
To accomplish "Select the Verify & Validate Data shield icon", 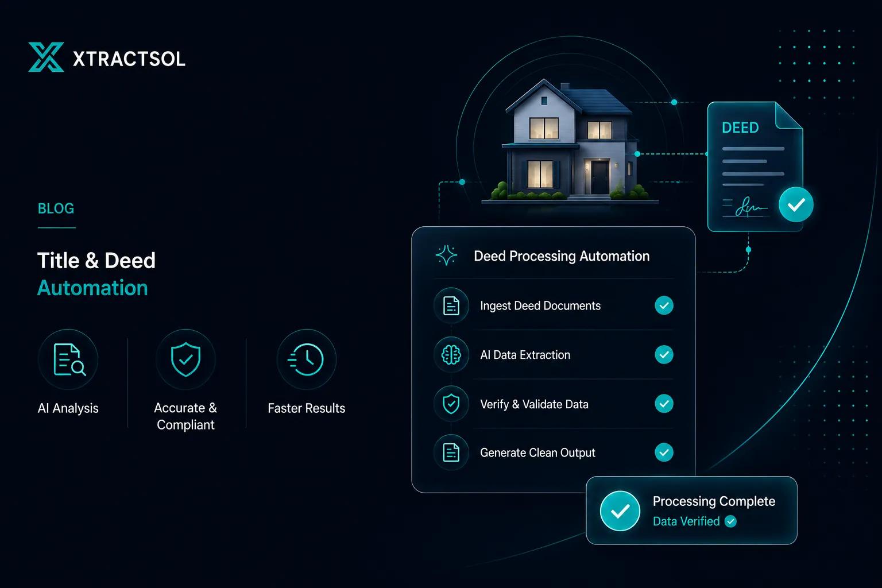I will [x=451, y=404].
